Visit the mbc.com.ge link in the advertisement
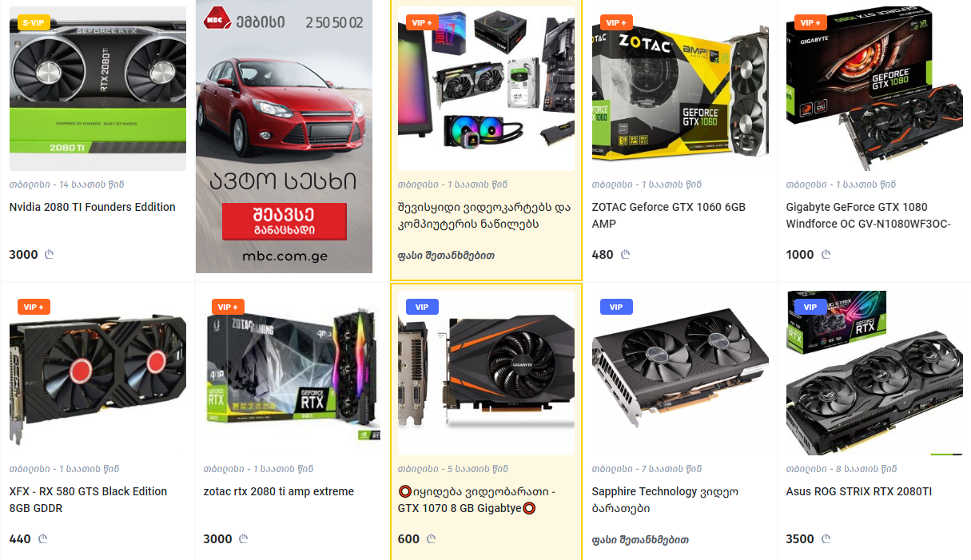 [x=284, y=256]
